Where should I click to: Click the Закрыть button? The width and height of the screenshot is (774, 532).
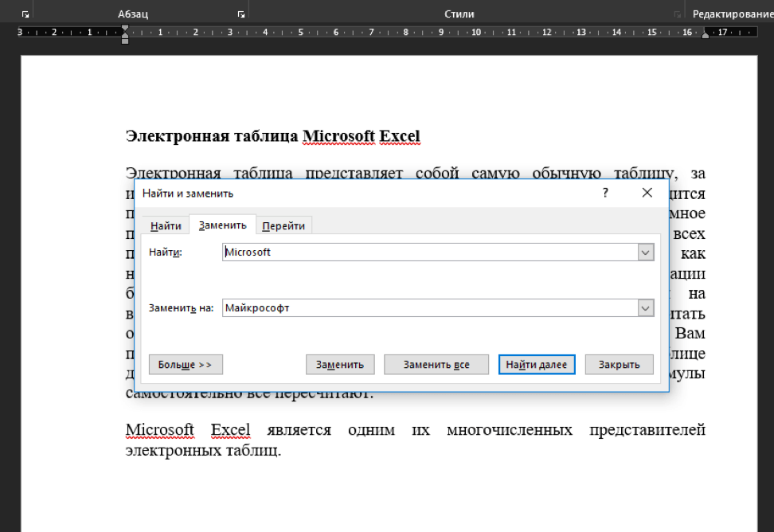[x=619, y=365]
